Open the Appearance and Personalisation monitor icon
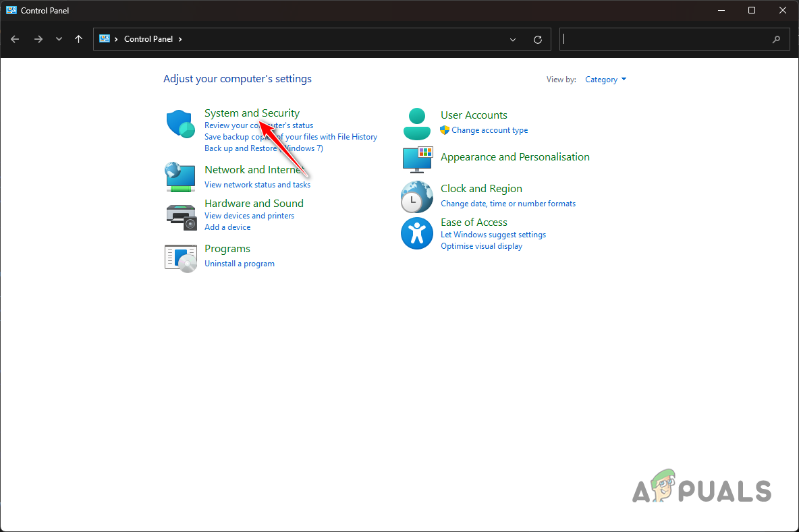 pyautogui.click(x=416, y=160)
